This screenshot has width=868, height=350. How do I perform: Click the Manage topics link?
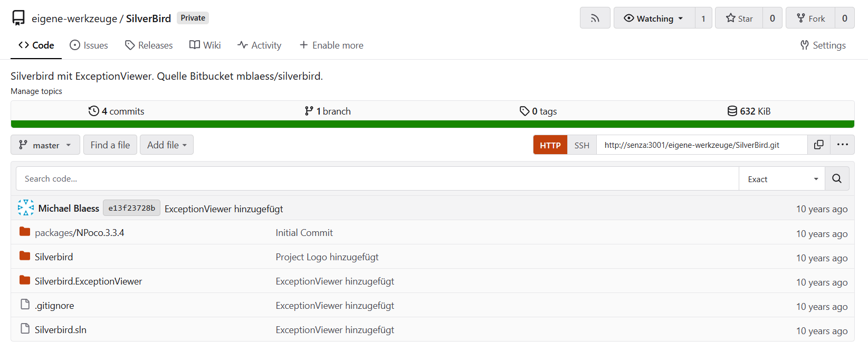click(36, 91)
